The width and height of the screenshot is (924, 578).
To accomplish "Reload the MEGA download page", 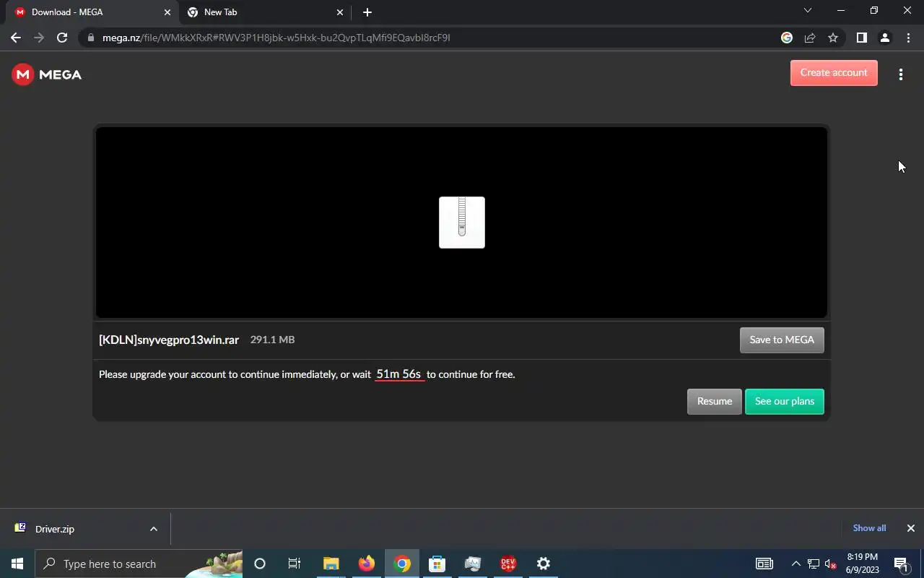I will 62,38.
